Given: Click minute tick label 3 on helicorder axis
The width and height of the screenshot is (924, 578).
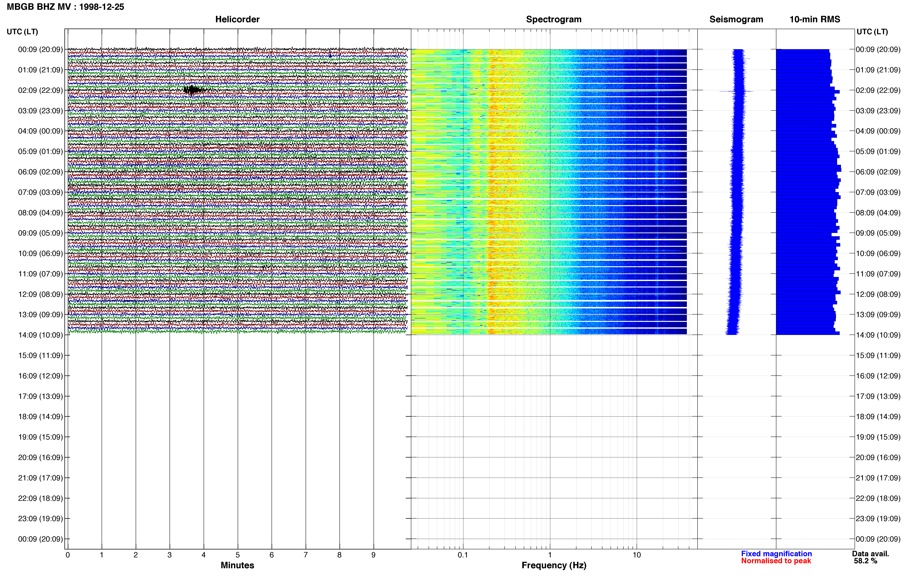Looking at the screenshot, I should 170,555.
